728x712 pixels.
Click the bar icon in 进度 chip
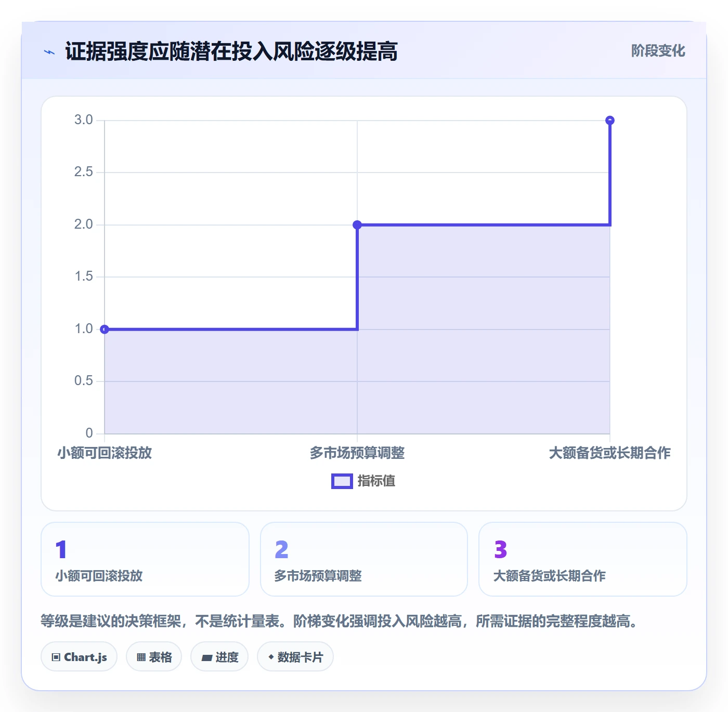pos(206,657)
